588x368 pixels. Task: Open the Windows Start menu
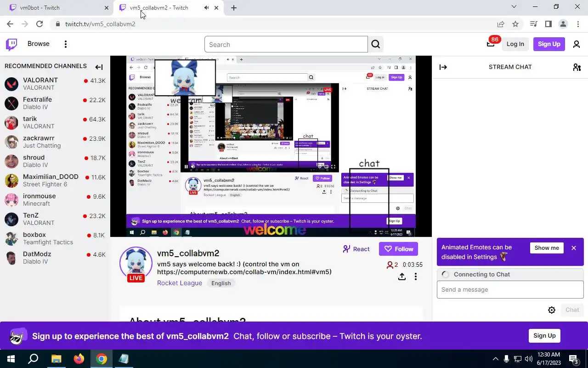point(11,359)
